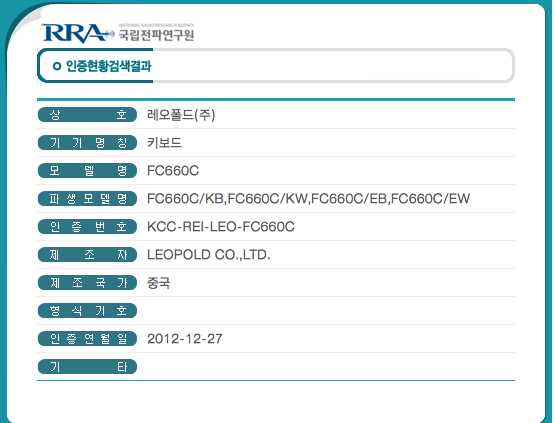Select manufacturer LEOPOLD CO.,LTD.
This screenshot has width=555, height=423.
coord(208,255)
